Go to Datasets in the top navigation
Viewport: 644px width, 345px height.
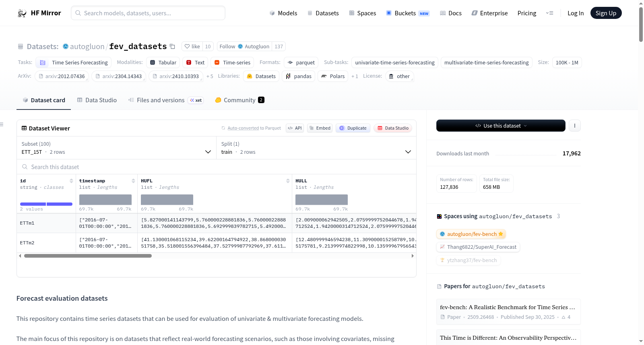click(x=323, y=13)
